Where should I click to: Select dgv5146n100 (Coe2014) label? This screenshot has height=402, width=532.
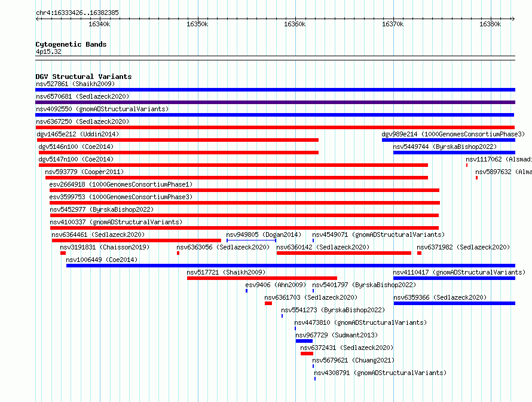(x=76, y=147)
